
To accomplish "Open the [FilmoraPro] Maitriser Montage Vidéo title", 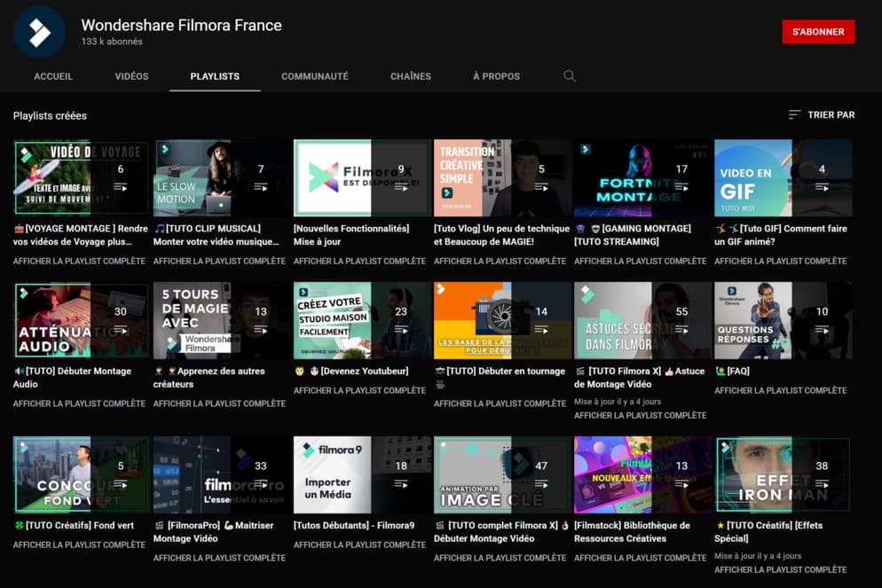I will click(214, 532).
